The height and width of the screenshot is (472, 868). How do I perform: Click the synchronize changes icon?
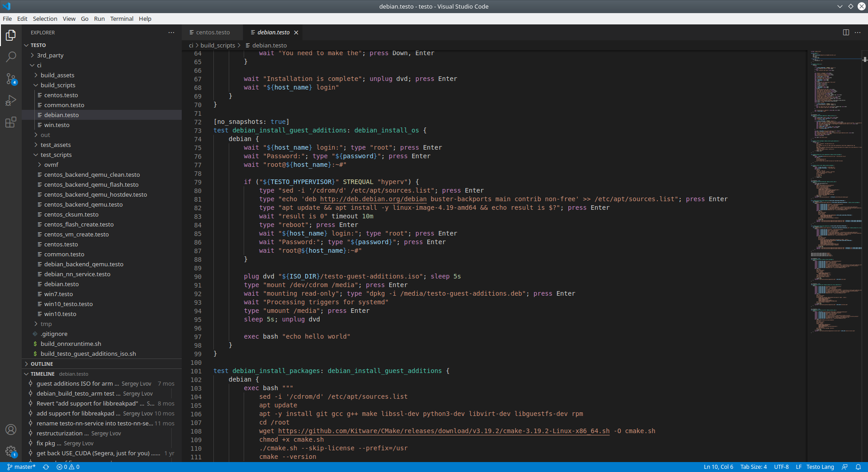click(46, 467)
